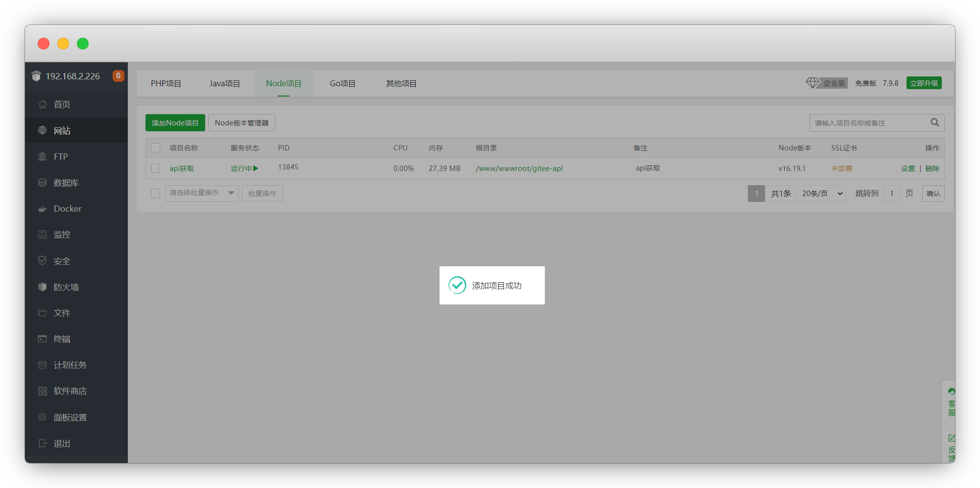Click the Docker whale icon

(x=43, y=209)
